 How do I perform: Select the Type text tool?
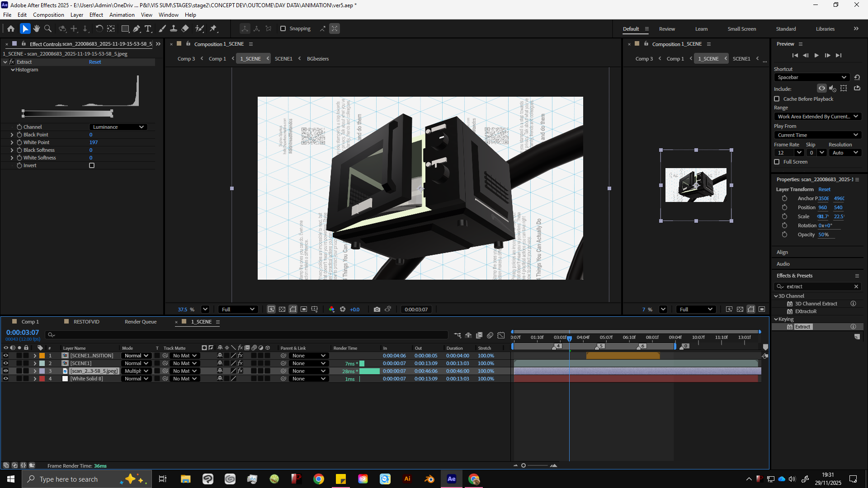point(148,28)
